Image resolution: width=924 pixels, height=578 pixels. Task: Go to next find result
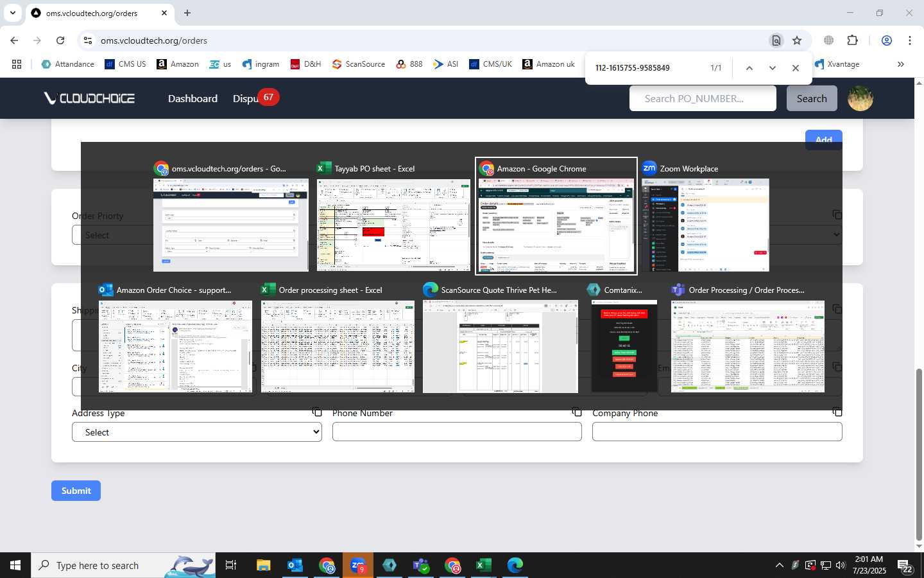[x=772, y=68]
